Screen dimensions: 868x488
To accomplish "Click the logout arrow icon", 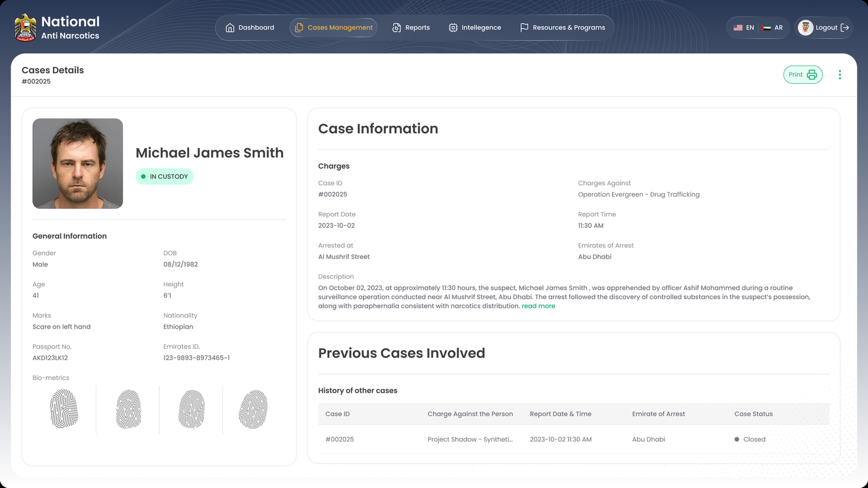I will [x=845, y=28].
